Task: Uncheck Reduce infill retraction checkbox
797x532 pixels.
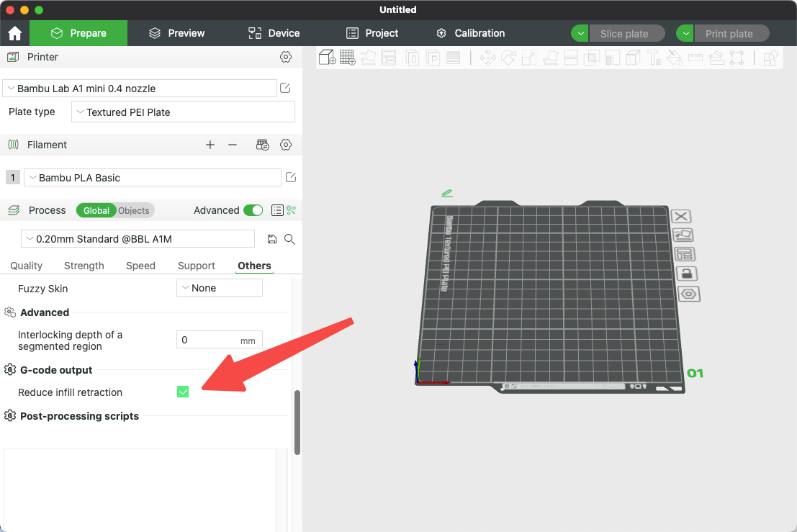Action: tap(183, 392)
